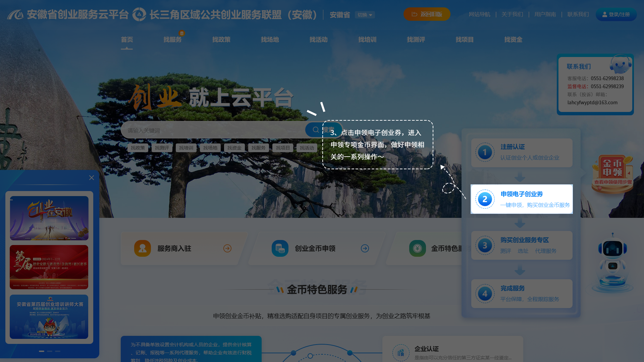Screen dimensions: 644x362
Task: Click the number 1 circle of 注册认证
Action: (x=485, y=153)
